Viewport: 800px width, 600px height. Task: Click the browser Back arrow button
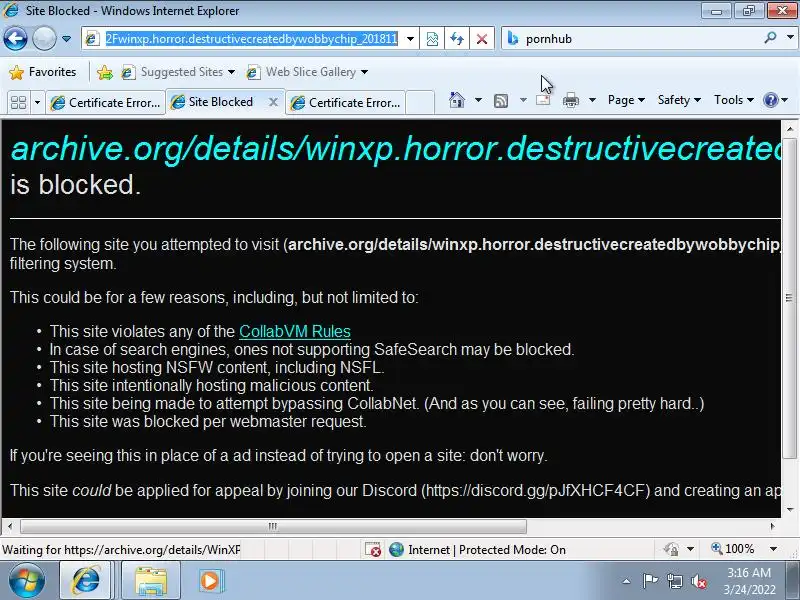point(15,38)
